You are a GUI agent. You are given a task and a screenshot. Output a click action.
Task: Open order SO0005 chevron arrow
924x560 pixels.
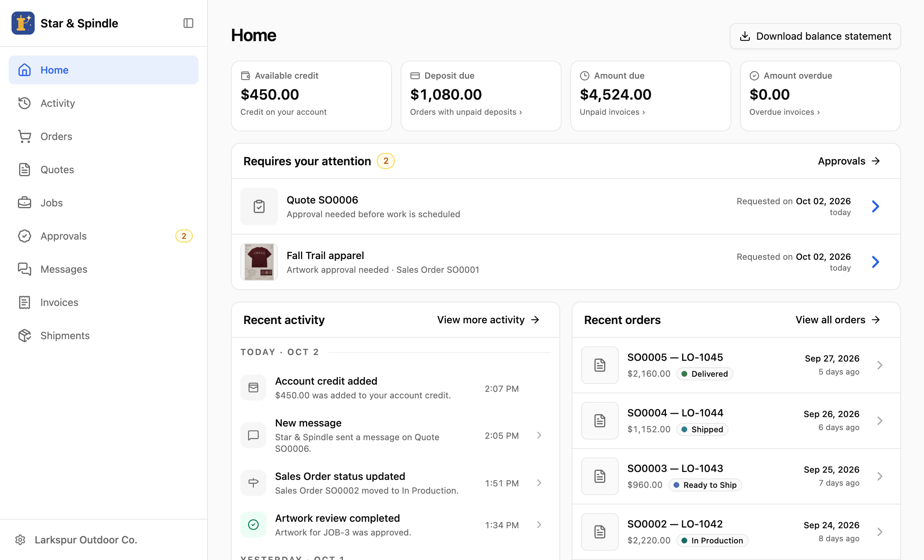point(880,365)
